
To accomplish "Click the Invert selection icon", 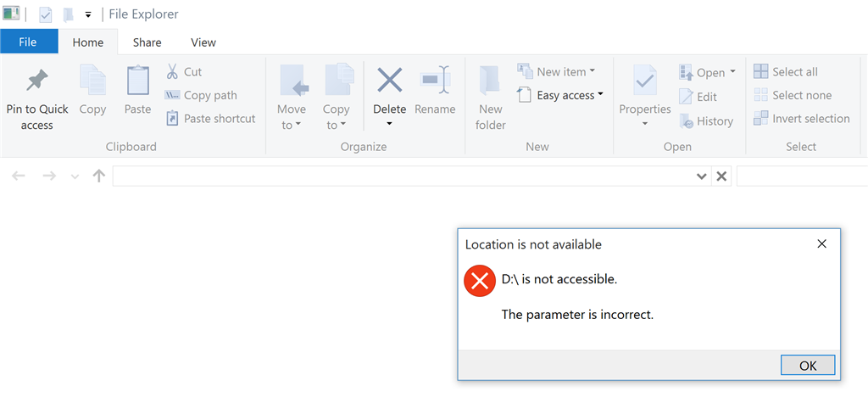I will pyautogui.click(x=761, y=118).
